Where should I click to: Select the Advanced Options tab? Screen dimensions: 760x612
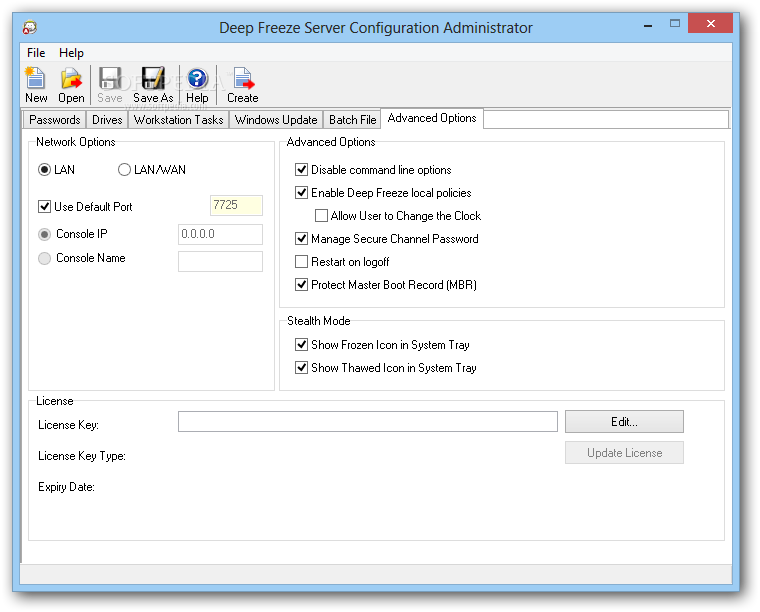pyautogui.click(x=432, y=118)
